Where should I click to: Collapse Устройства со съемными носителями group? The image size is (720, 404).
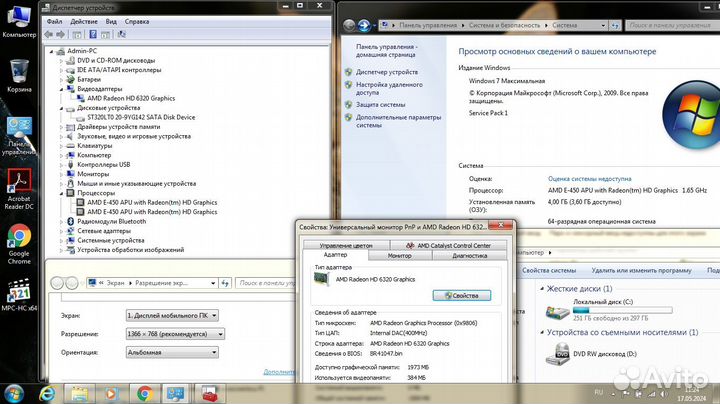(x=542, y=332)
